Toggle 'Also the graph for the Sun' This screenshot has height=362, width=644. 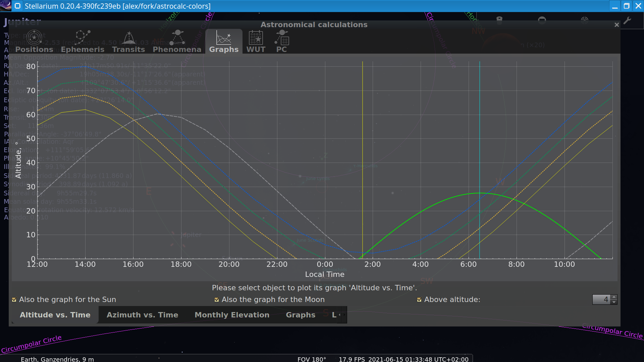[14, 300]
